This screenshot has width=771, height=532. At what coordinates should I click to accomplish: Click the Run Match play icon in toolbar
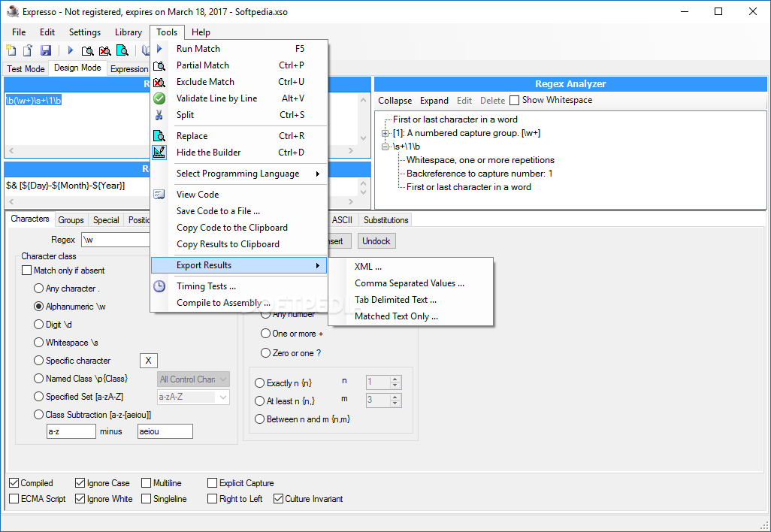point(71,50)
